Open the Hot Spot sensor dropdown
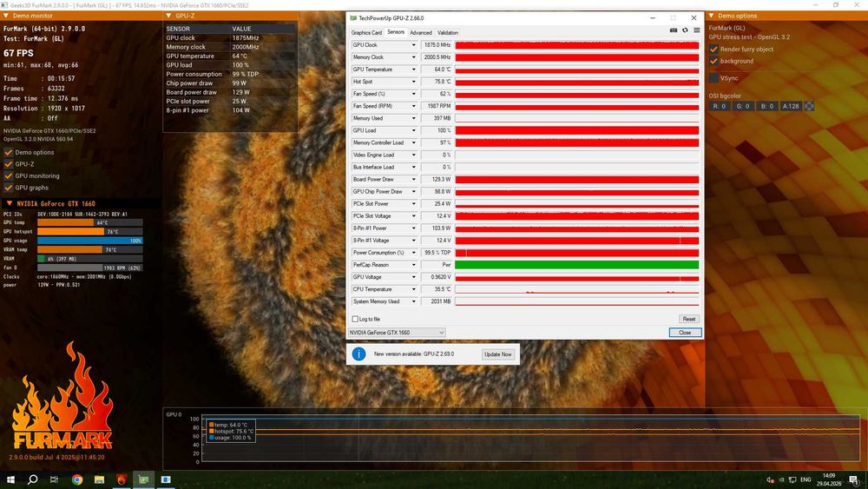This screenshot has height=489, width=868. tap(413, 82)
